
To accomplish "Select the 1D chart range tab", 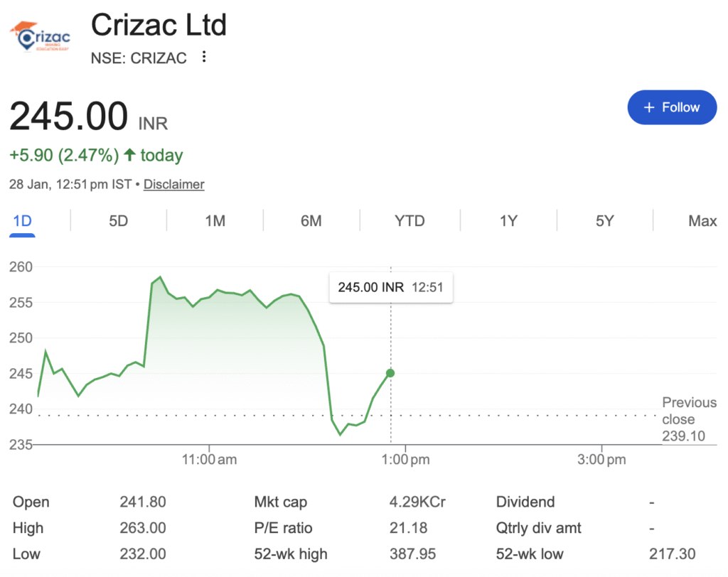I will coord(23,221).
